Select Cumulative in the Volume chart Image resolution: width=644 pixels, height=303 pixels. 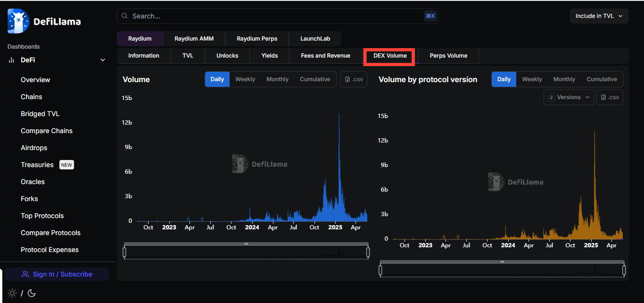pyautogui.click(x=315, y=79)
